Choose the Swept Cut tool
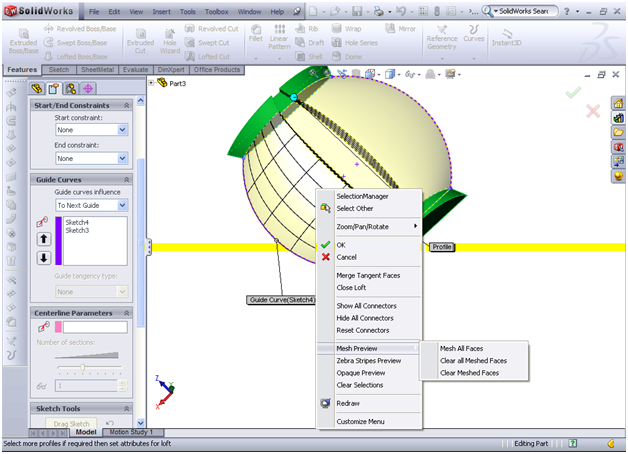Image resolution: width=628 pixels, height=454 pixels. [207, 42]
